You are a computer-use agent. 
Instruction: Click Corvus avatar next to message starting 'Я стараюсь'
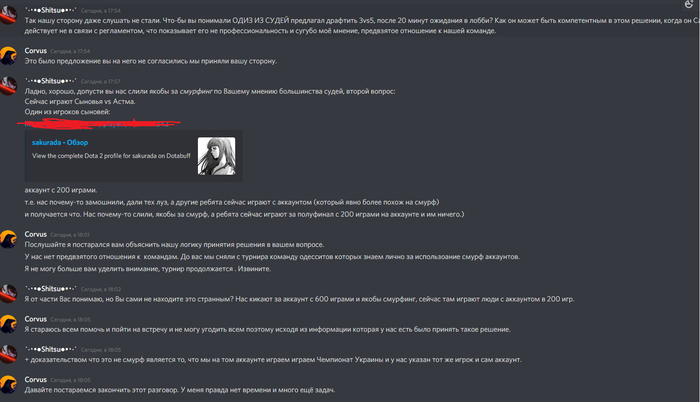[x=8, y=324]
